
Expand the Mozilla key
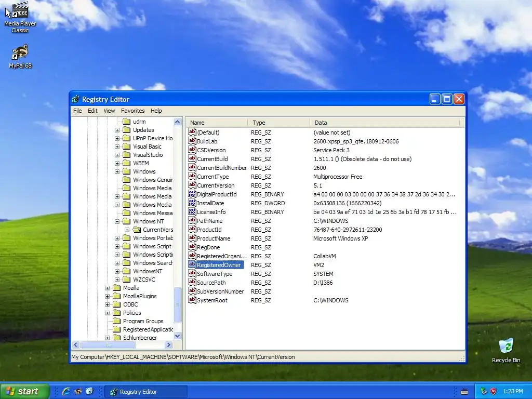107,288
